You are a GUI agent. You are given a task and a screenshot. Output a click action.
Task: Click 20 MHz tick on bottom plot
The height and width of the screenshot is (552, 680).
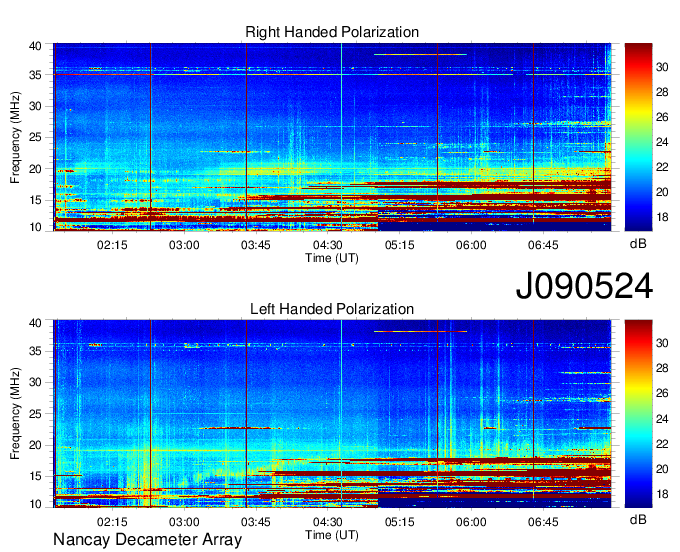(35, 445)
